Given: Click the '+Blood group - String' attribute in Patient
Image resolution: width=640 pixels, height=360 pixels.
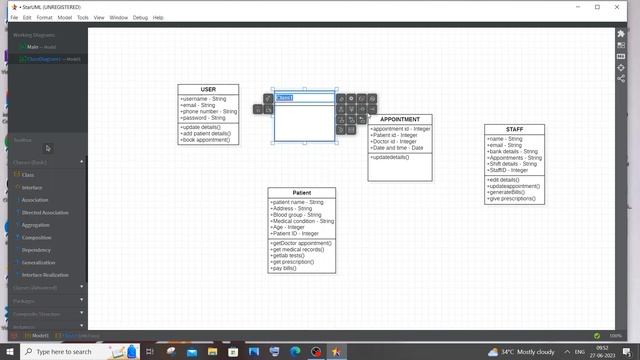Looking at the screenshot, I should (x=296, y=215).
